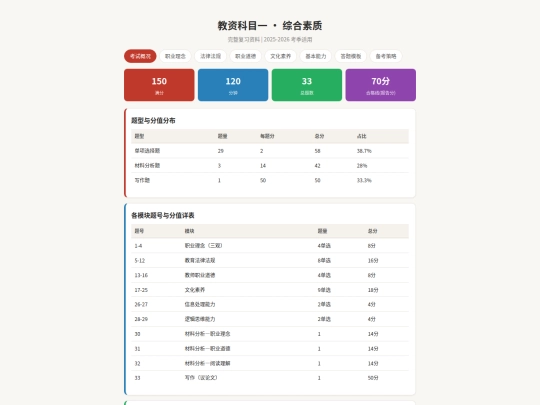The image size is (540, 405).
Task: Click the 教师职业道德 module cell
Action: (x=200, y=275)
